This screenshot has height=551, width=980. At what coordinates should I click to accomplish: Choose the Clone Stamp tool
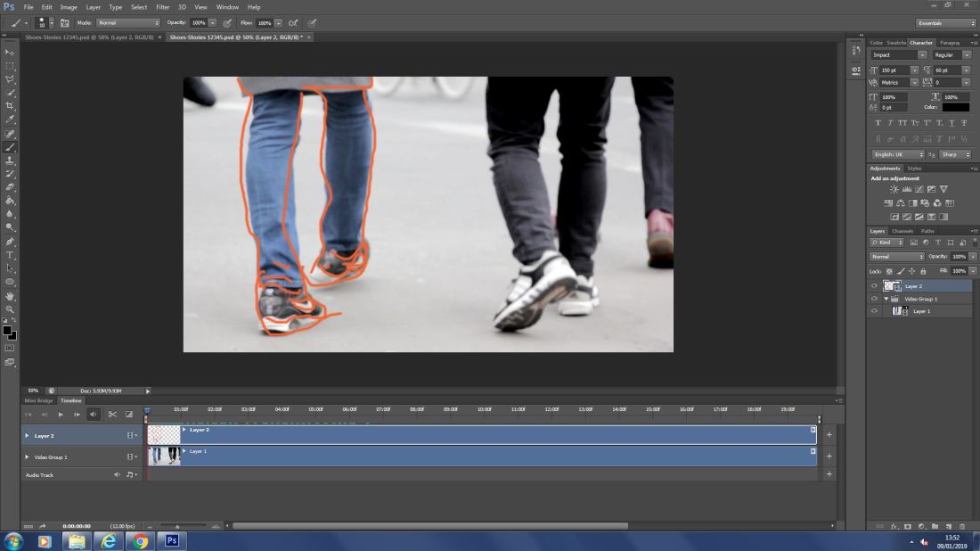tap(10, 160)
